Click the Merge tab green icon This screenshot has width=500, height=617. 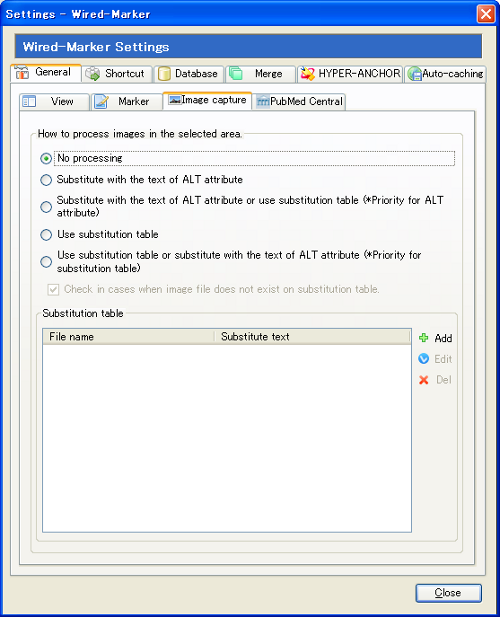point(236,73)
